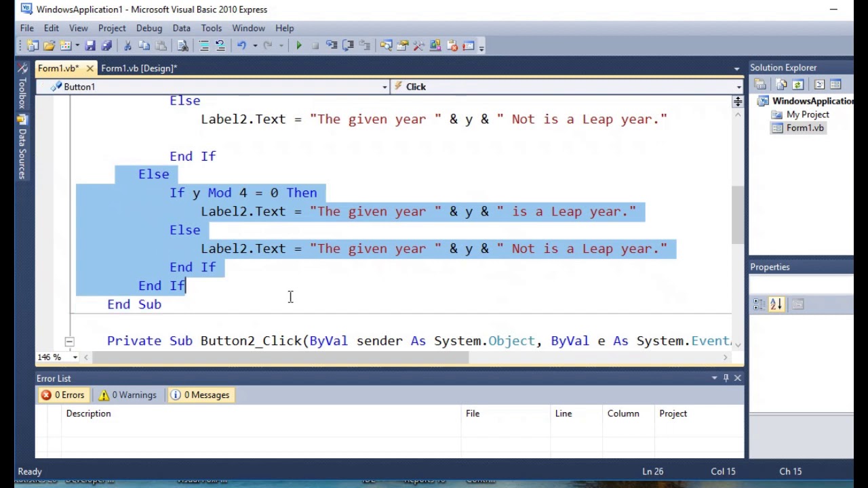Cut selection using the scissors icon
The width and height of the screenshot is (868, 488).
click(127, 45)
